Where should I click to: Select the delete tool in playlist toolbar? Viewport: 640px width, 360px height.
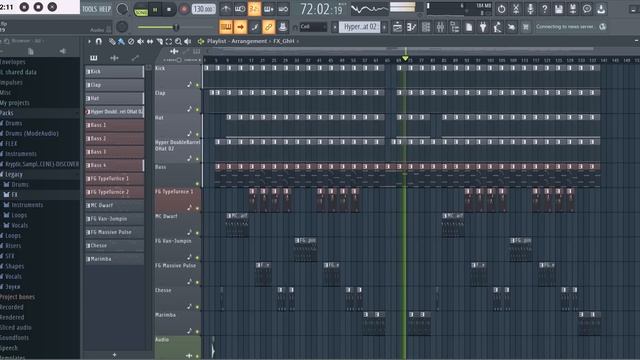click(x=131, y=41)
